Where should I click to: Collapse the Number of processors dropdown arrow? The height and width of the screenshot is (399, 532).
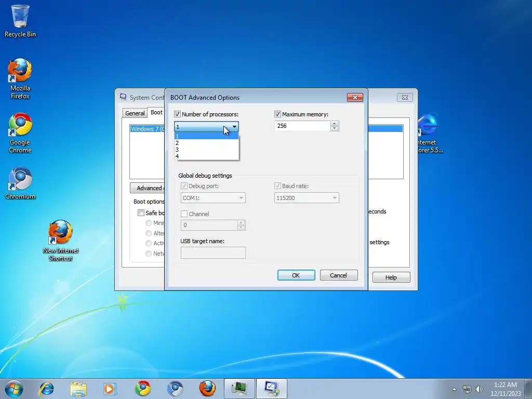click(234, 127)
